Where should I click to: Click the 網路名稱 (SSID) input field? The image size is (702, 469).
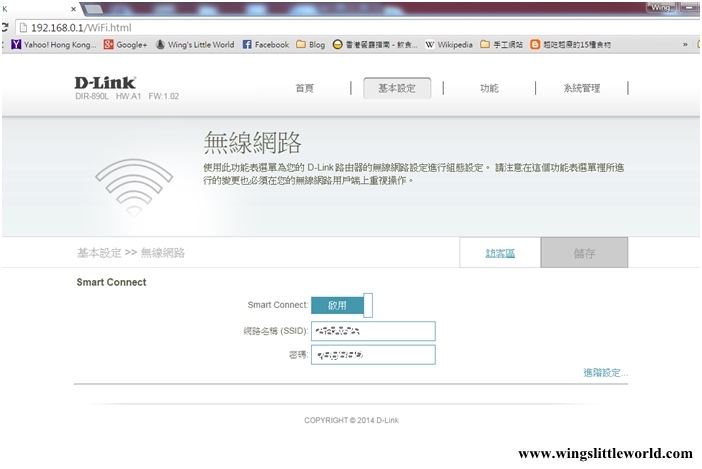373,331
